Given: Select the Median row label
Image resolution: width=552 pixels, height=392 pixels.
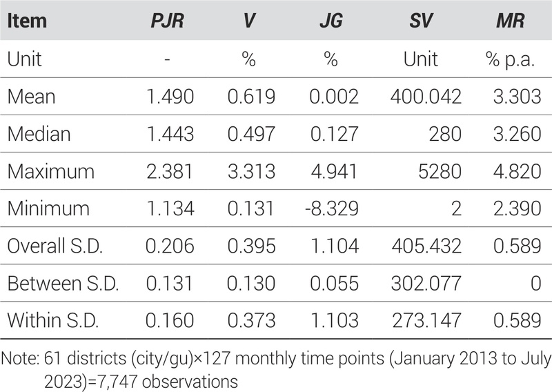Looking at the screenshot, I should point(39,133).
